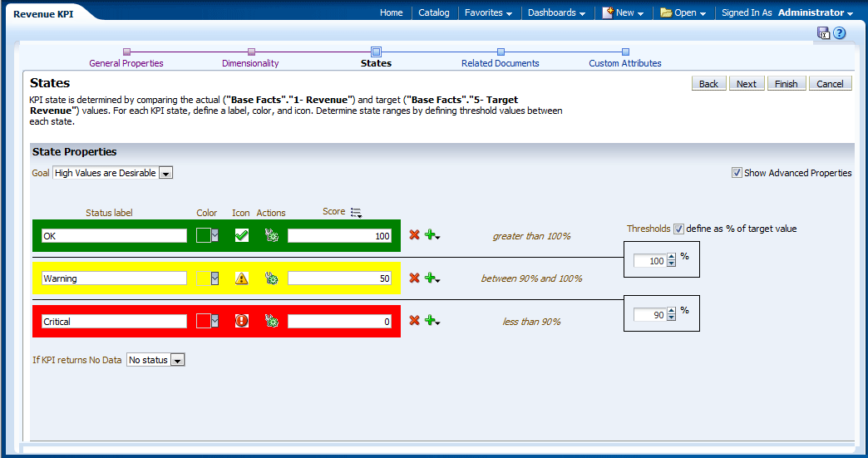Uncheck Show Advanced Properties
The width and height of the screenshot is (868, 458).
[737, 173]
